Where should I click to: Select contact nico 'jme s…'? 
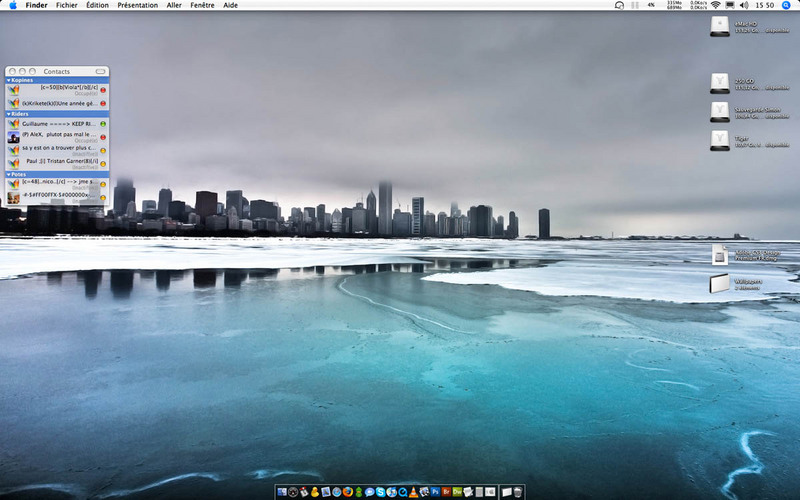[x=57, y=184]
